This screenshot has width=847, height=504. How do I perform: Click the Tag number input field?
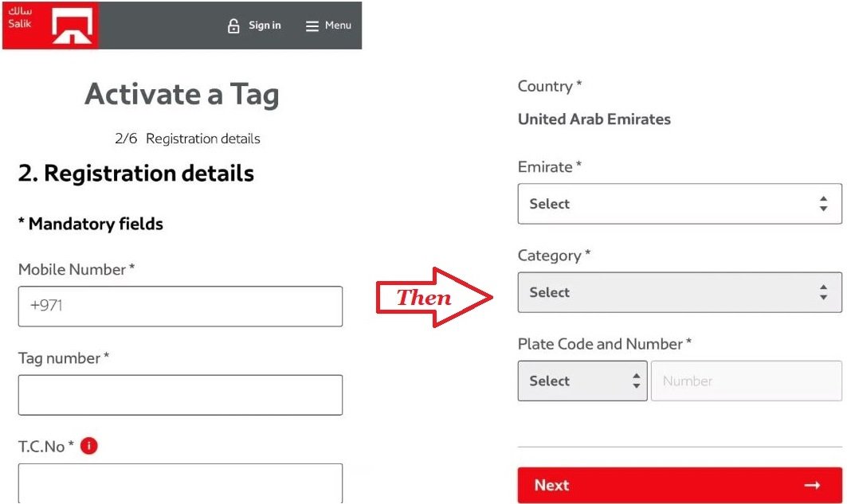pos(180,394)
